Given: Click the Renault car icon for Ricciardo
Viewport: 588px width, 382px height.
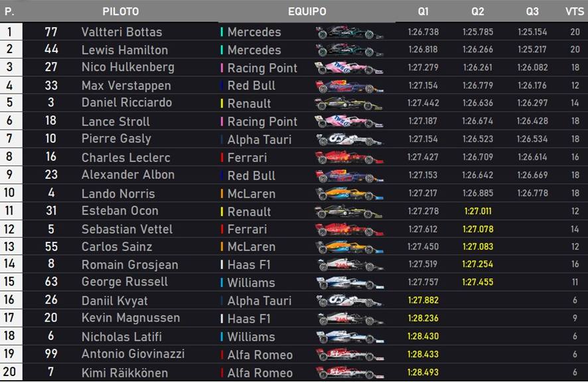Looking at the screenshot, I should tap(348, 104).
